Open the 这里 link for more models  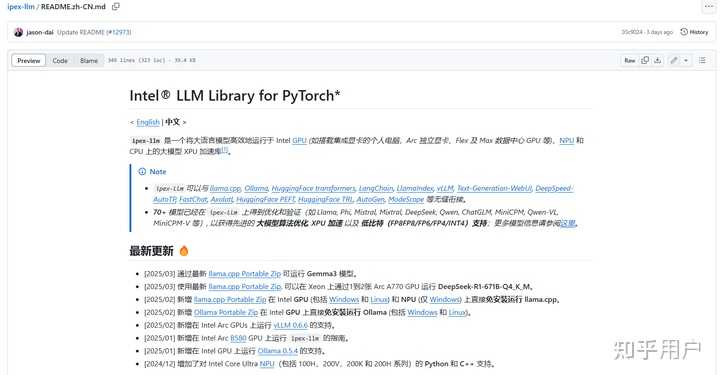click(x=568, y=223)
